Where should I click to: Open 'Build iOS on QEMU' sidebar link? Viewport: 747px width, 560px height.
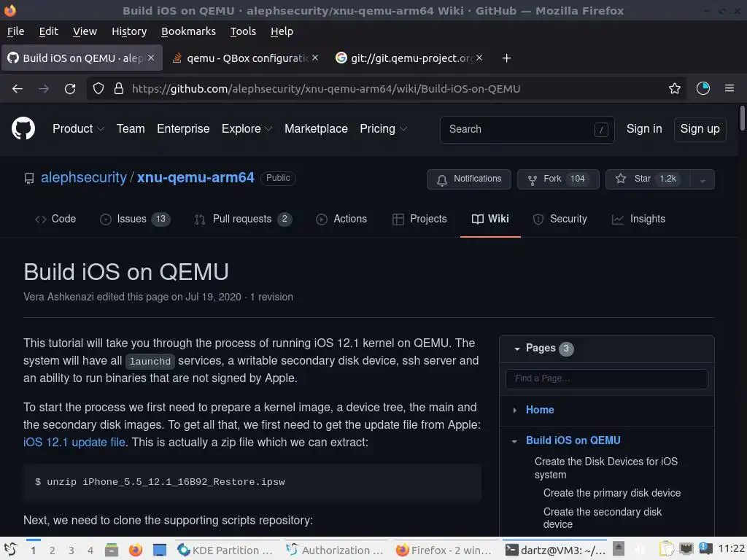coord(573,440)
